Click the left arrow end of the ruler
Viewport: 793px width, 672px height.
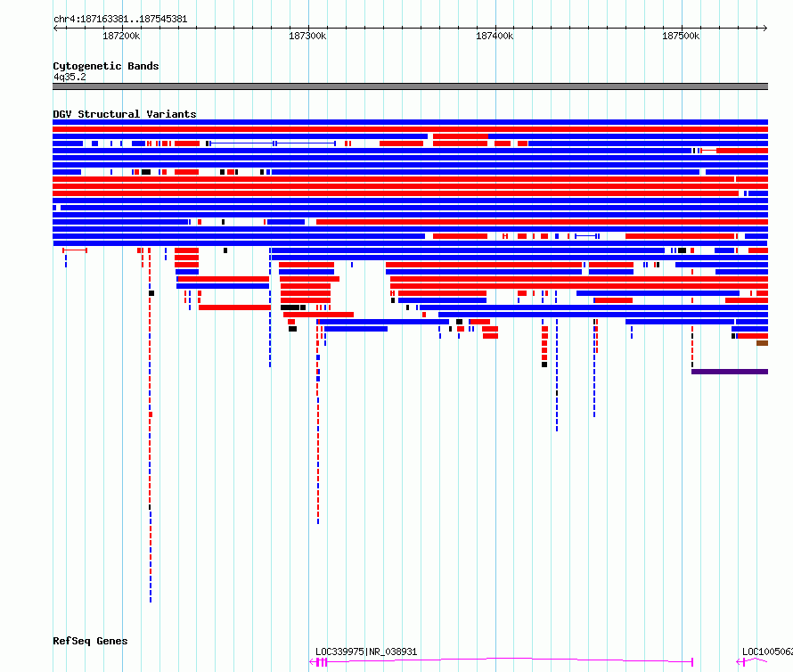pos(55,28)
